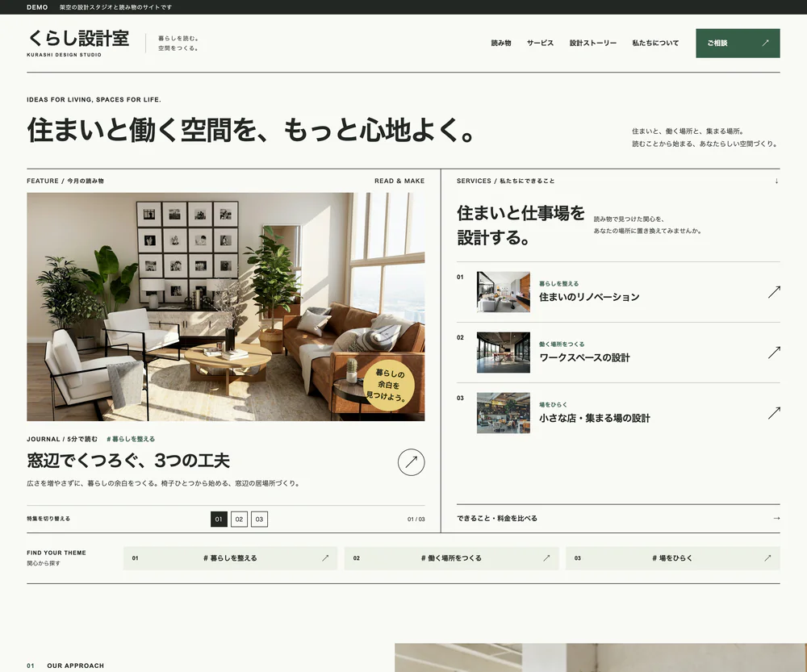Click the 暮らしを読む。空間をつくる。 tagline
Image resolution: width=807 pixels, height=672 pixels.
pyautogui.click(x=178, y=44)
